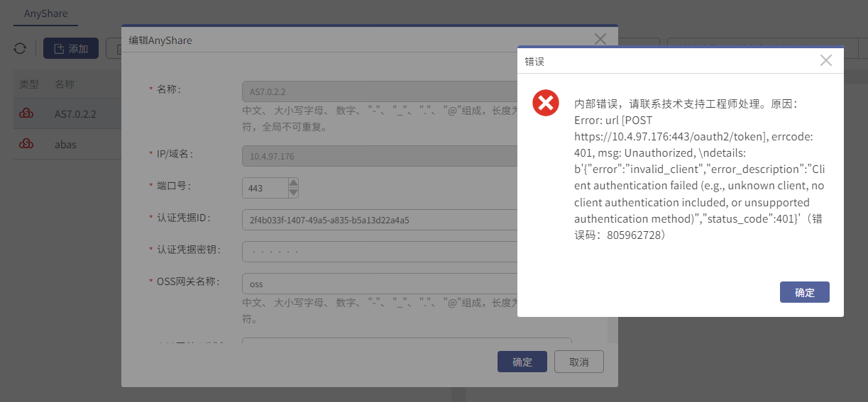
Task: Click the refresh icon in the toolbar
Action: pyautogui.click(x=20, y=48)
